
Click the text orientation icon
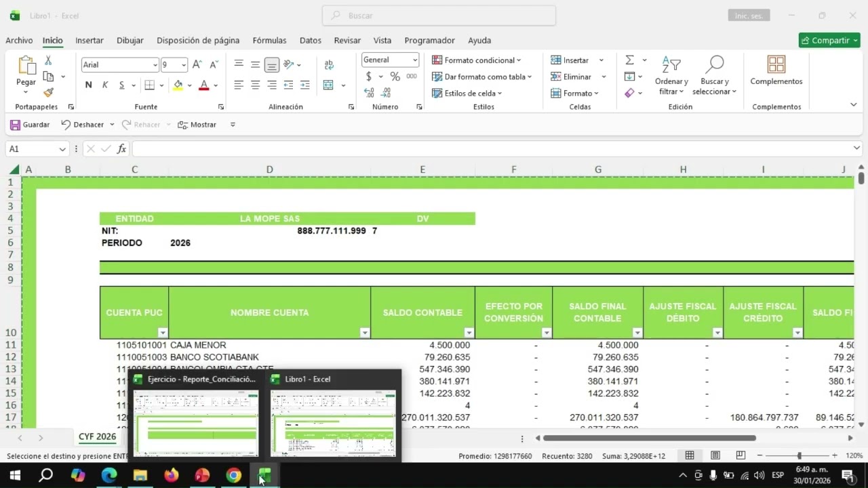click(289, 64)
